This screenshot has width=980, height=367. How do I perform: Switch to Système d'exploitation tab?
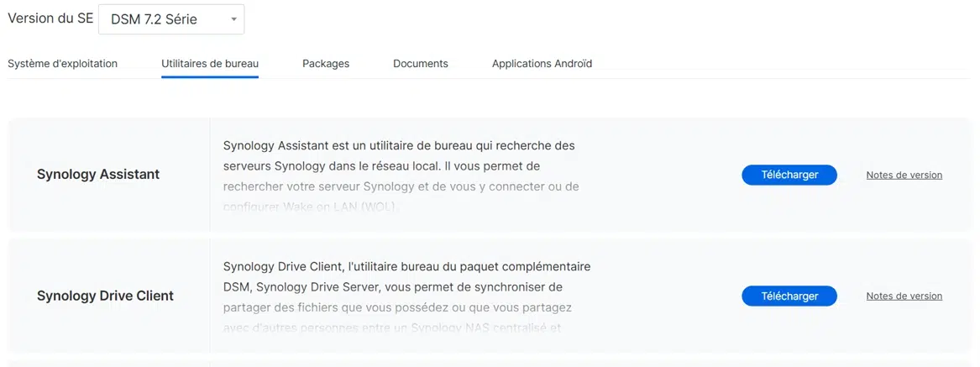tap(62, 64)
